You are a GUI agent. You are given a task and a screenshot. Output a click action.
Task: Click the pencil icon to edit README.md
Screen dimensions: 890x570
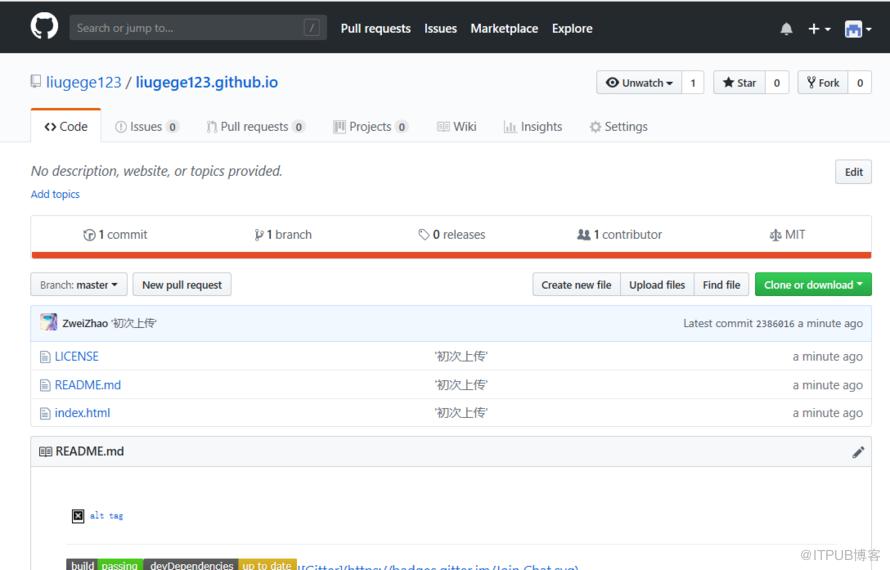858,452
